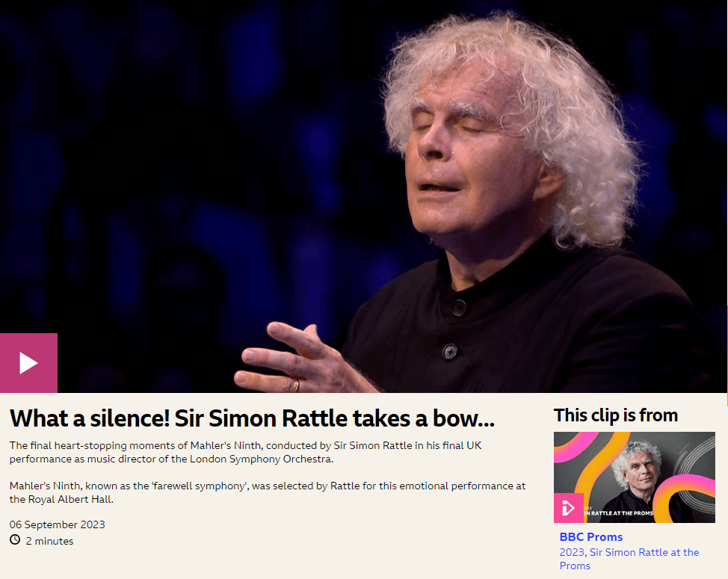Click the clock icon beside 2 minutes

[15, 539]
